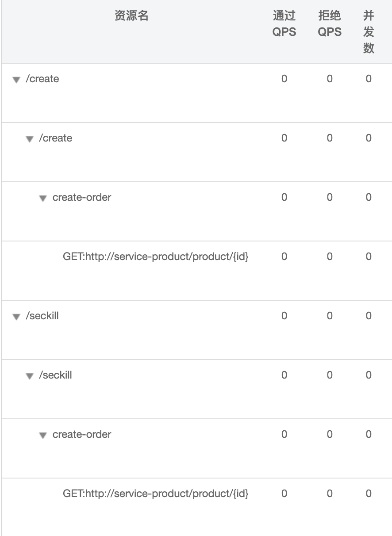Image resolution: width=392 pixels, height=536 pixels.
Task: Collapse the nested /create child node arrow
Action: [x=30, y=139]
